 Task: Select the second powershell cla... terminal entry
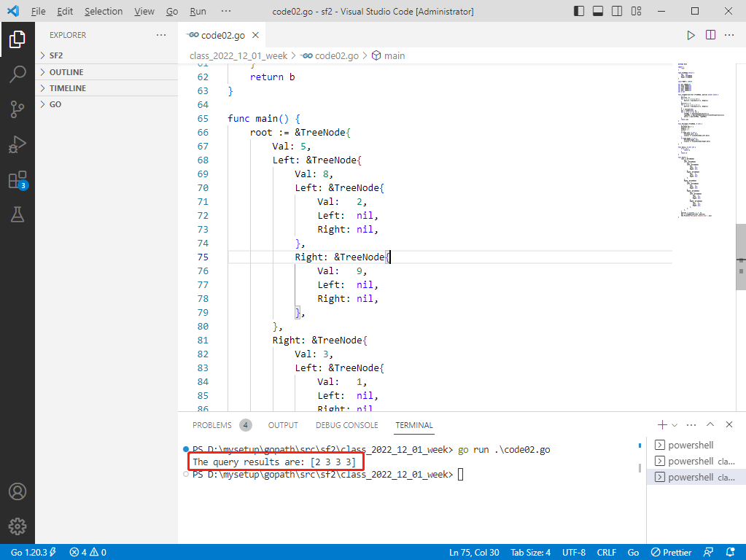click(x=696, y=461)
